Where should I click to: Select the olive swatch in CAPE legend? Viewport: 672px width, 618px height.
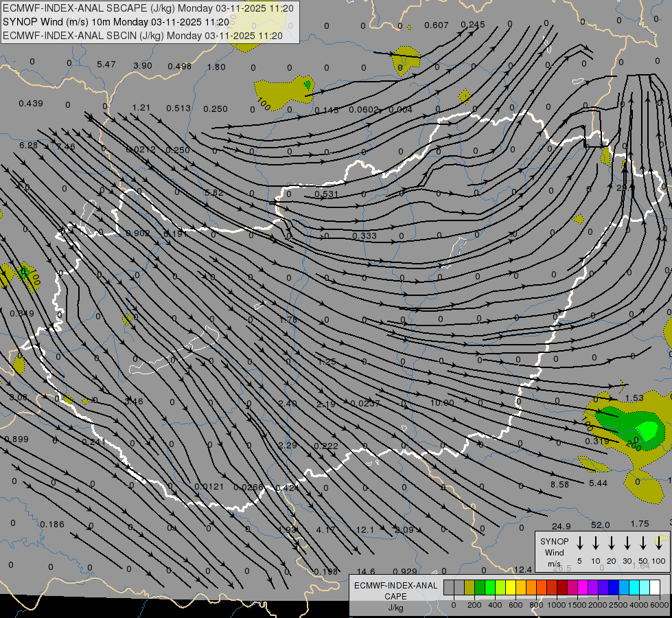pos(470,587)
